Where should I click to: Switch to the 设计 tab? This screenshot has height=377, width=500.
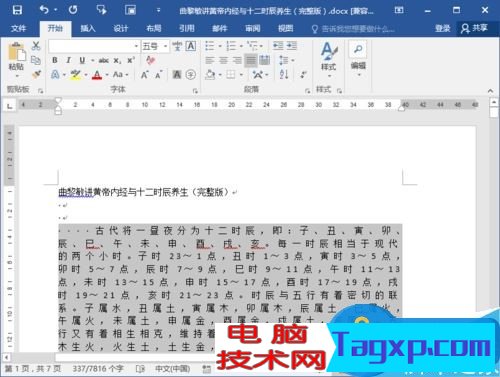pyautogui.click(x=121, y=28)
